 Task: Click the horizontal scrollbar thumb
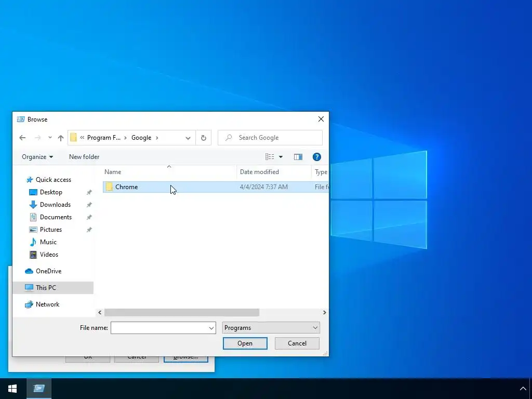[181, 312]
